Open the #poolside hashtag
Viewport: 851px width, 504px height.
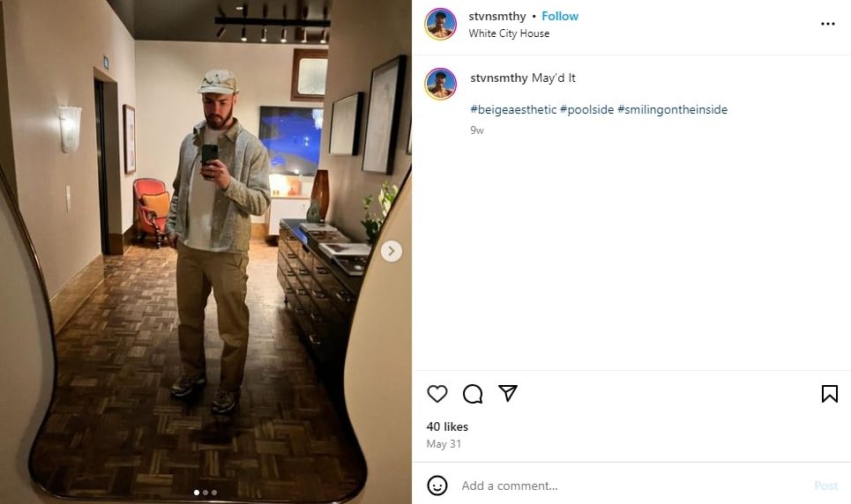pos(586,109)
